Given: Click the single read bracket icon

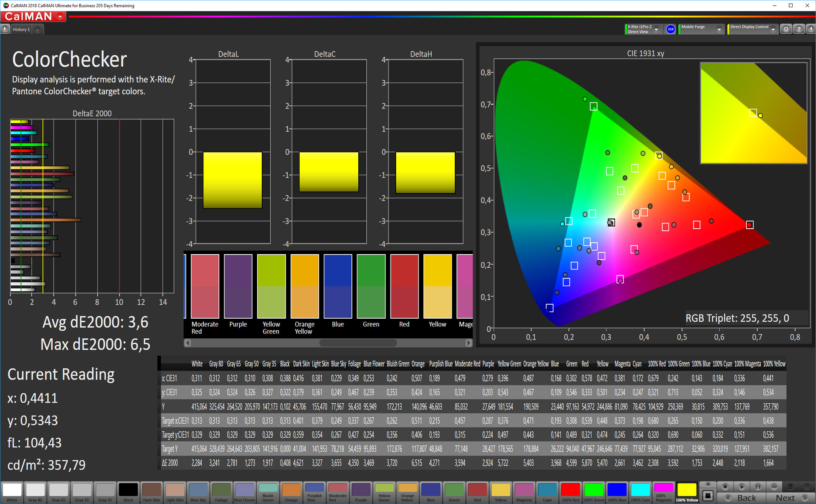Looking at the screenshot, I should (x=758, y=487).
